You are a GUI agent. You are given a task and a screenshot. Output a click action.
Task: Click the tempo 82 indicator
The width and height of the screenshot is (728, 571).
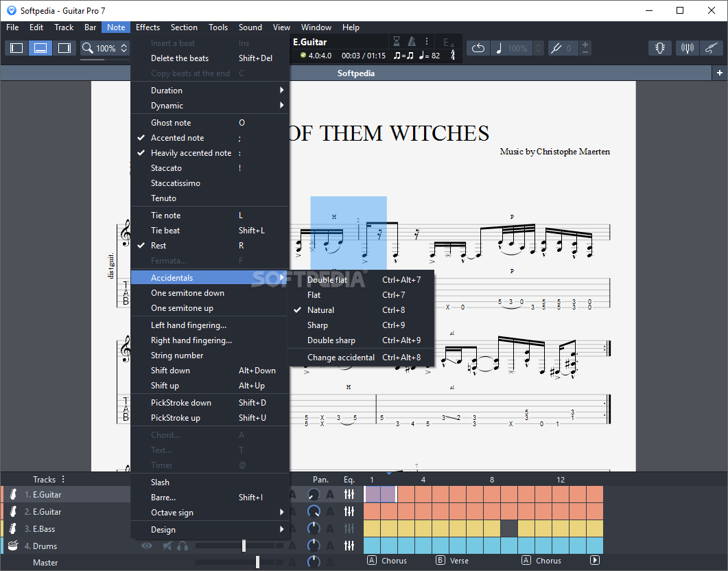click(x=430, y=56)
